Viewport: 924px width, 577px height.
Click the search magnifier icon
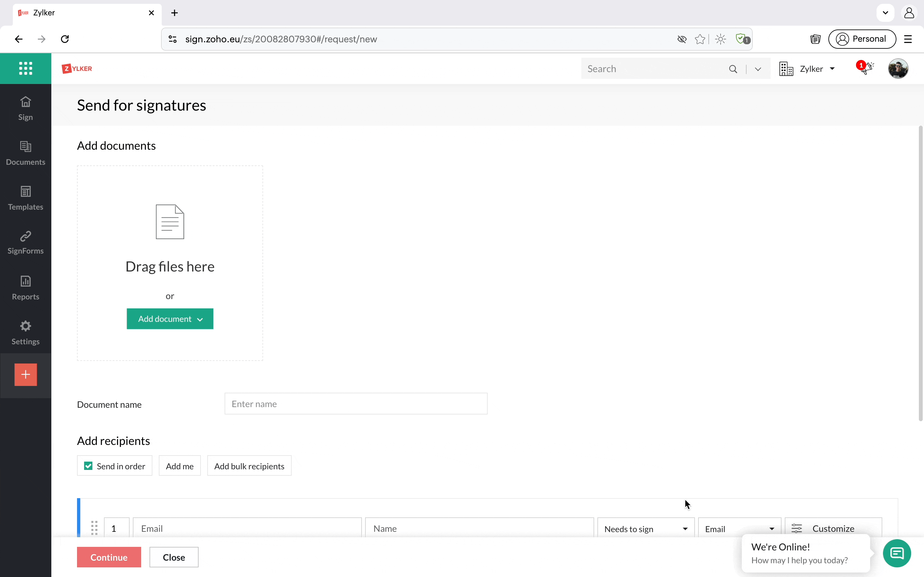(x=733, y=69)
